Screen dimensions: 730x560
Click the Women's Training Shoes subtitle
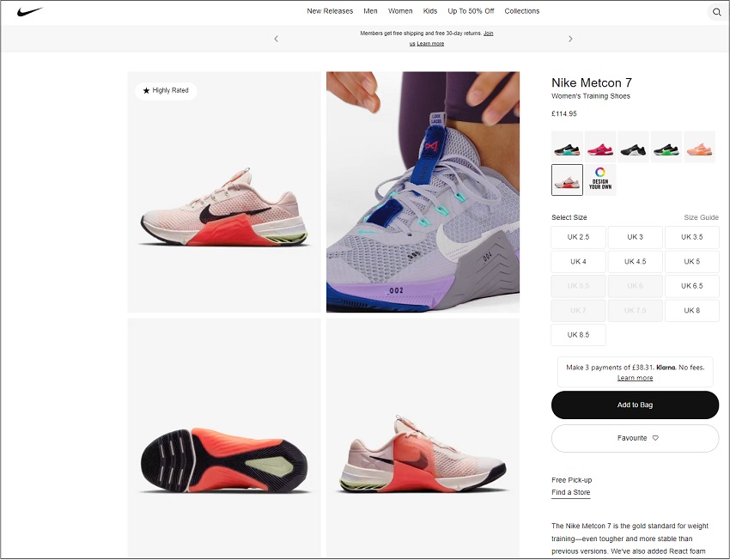(591, 96)
